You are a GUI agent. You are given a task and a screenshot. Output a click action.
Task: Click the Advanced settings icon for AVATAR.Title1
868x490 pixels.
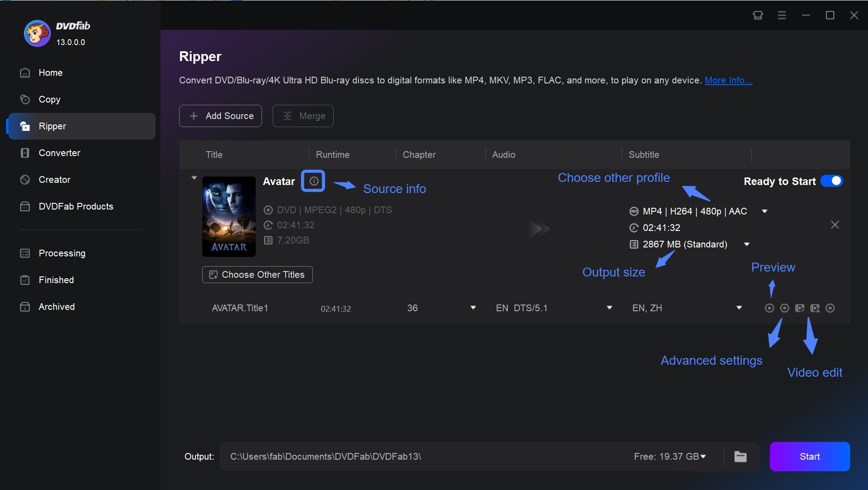(784, 308)
